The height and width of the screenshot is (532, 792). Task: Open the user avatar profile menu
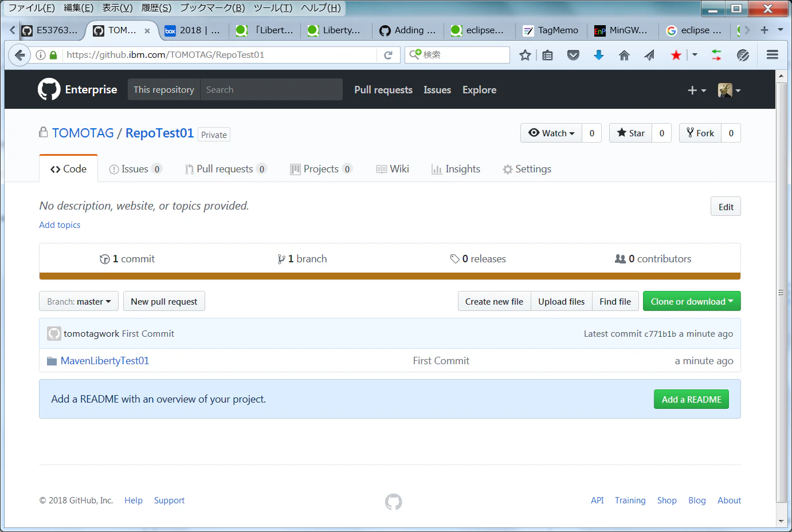click(x=729, y=90)
